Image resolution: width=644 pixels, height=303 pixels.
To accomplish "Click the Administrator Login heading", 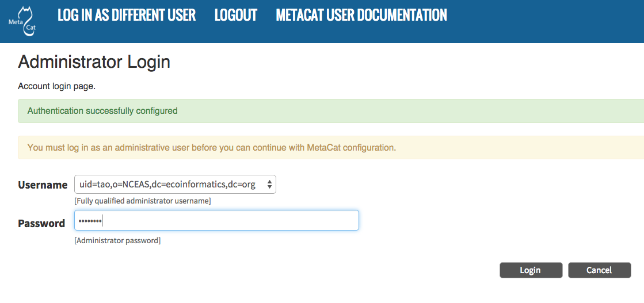I will pyautogui.click(x=94, y=62).
